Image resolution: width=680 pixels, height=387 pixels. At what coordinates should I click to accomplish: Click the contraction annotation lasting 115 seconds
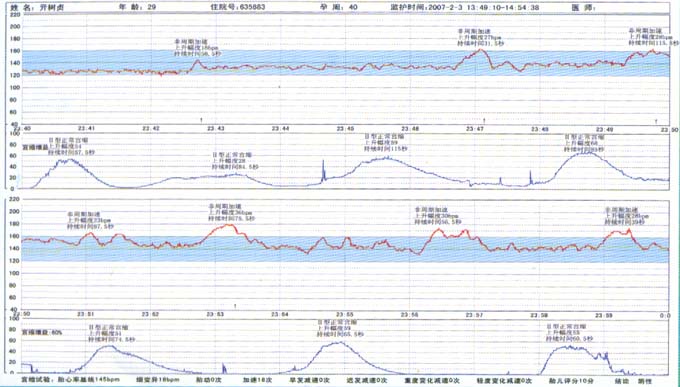pos(386,143)
